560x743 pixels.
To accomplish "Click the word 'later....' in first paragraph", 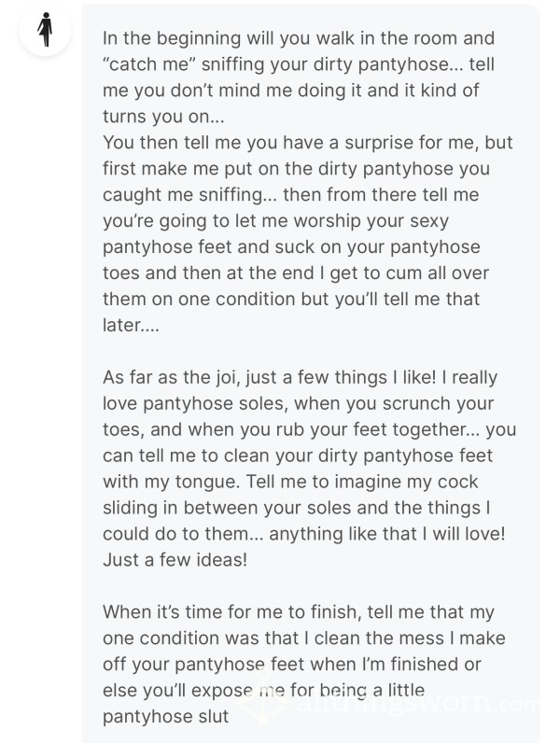I will pyautogui.click(x=131, y=325).
